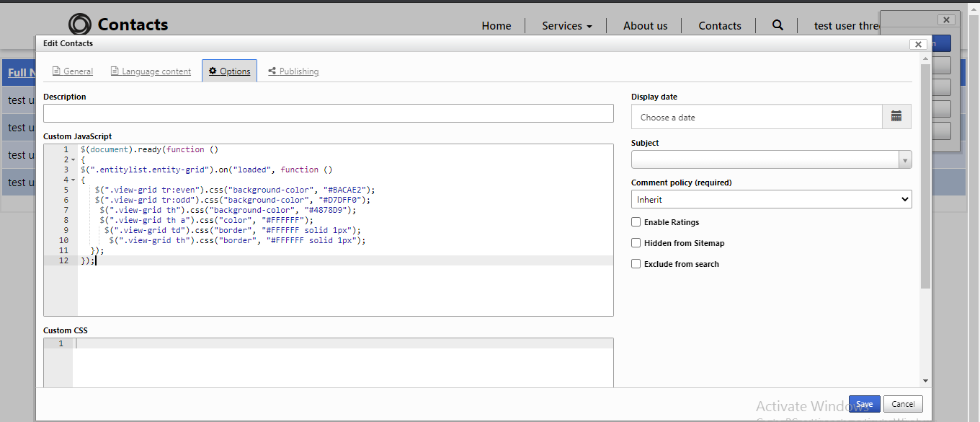Select the Options tab
Screen dimensions: 980x422
tap(229, 71)
